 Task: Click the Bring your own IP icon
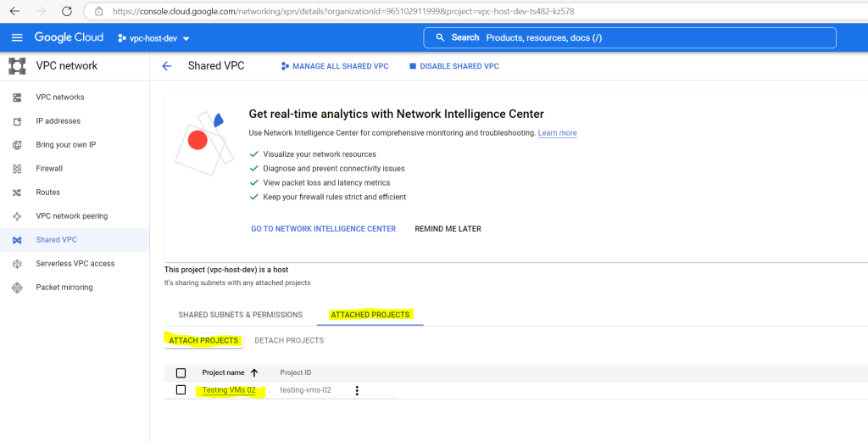pos(17,145)
